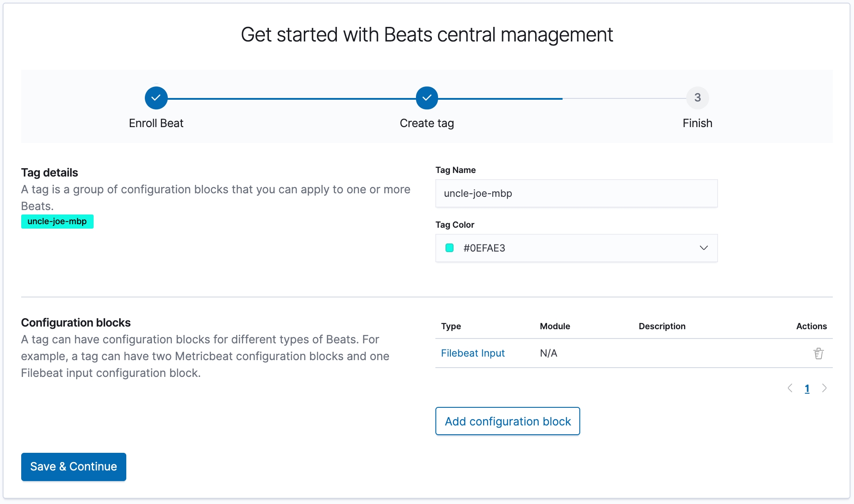The width and height of the screenshot is (854, 504).
Task: Open the Filebeat Input block link
Action: [472, 353]
